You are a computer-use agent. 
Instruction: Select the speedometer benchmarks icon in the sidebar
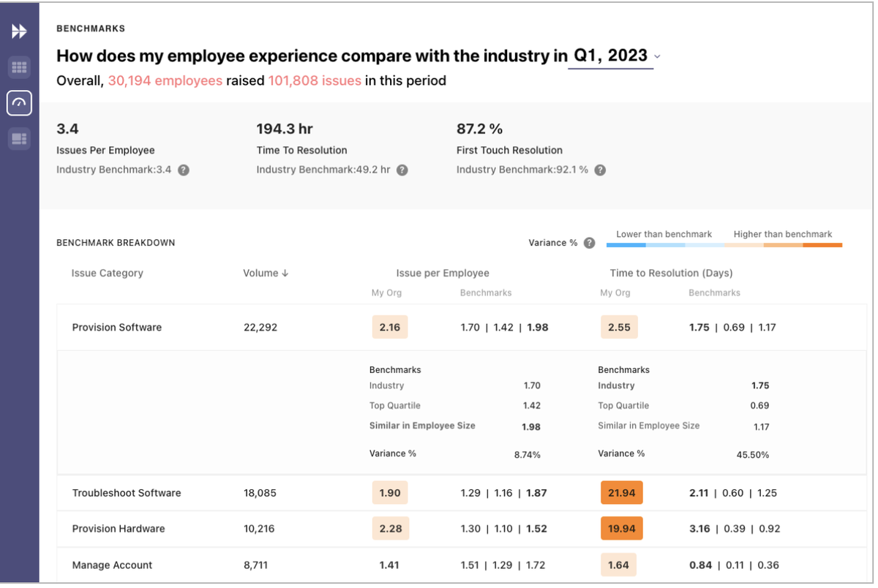coord(20,102)
